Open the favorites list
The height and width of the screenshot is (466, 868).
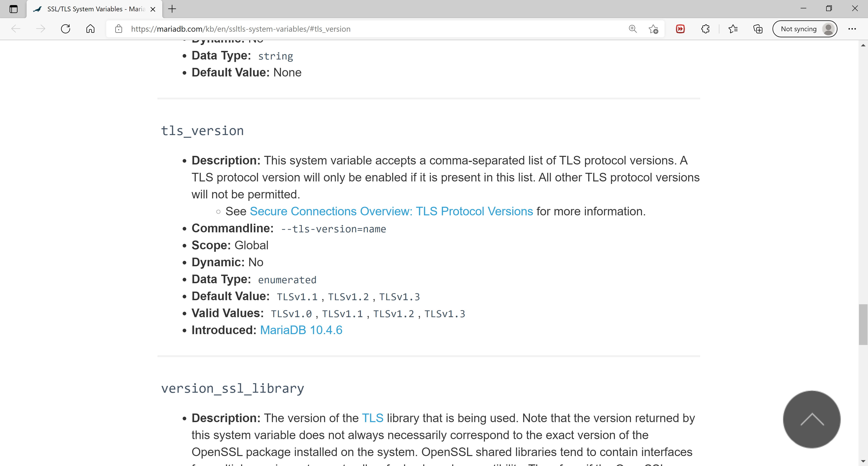[x=733, y=29]
